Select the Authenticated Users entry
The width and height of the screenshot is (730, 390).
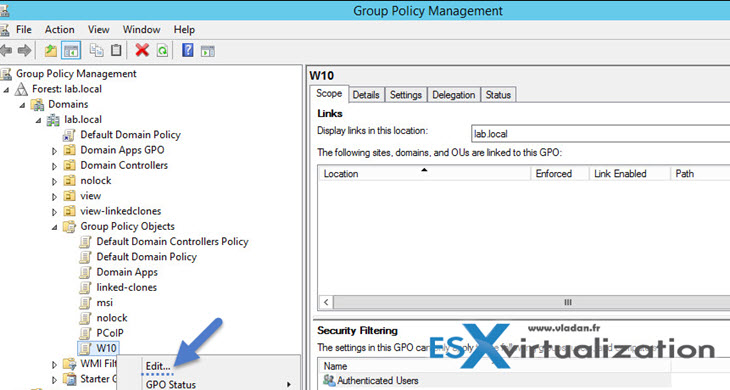click(x=378, y=381)
